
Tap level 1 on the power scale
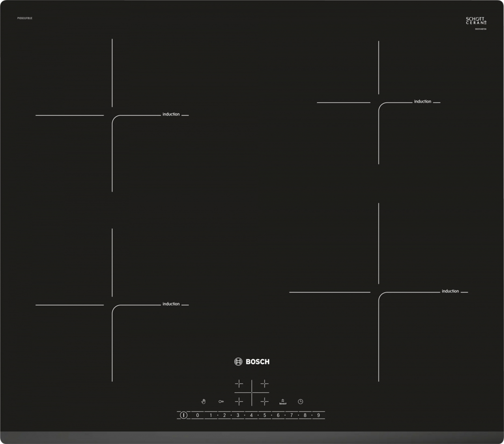click(x=211, y=415)
